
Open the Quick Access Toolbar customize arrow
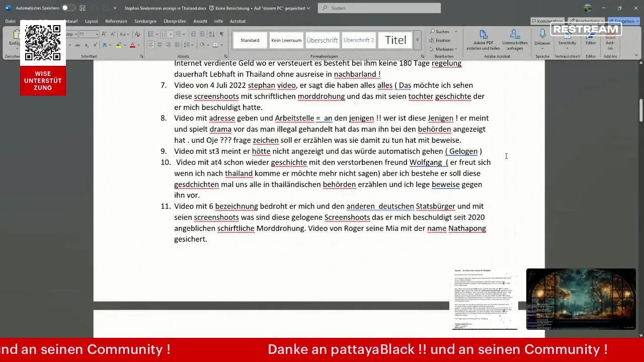[115, 8]
